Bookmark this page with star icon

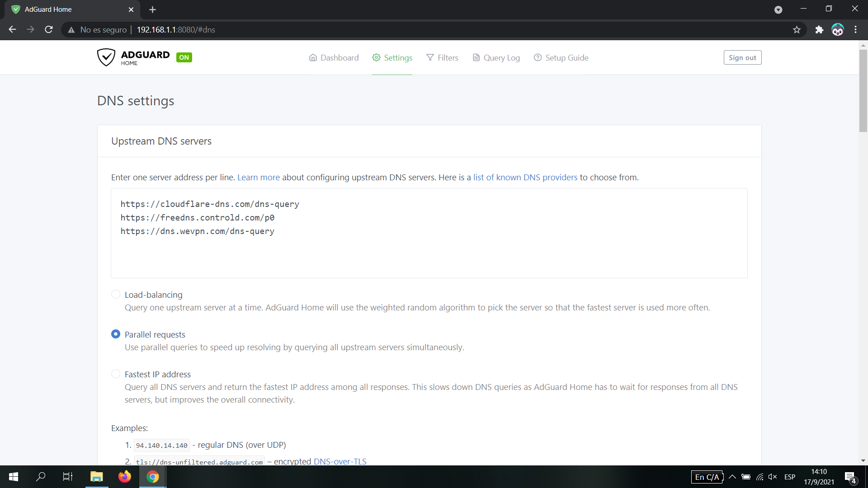(797, 30)
